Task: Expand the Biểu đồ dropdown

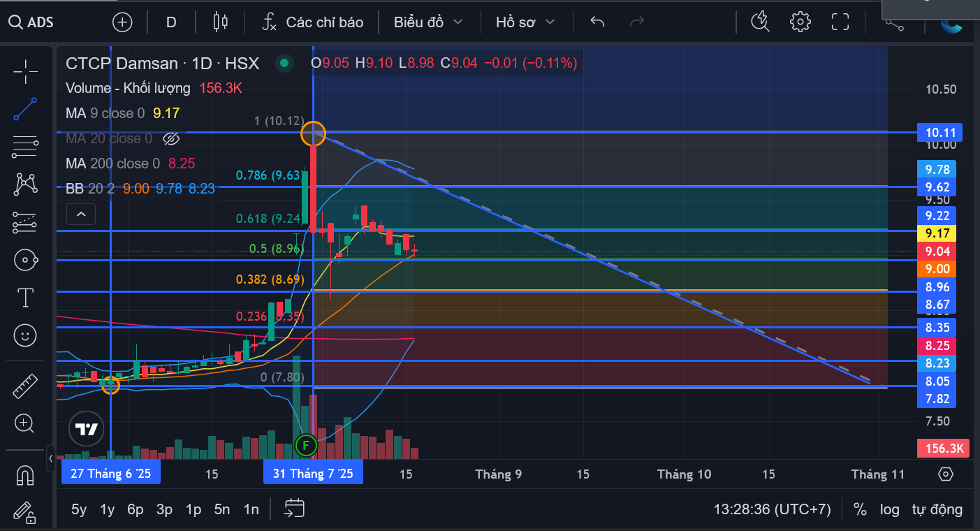Action: tap(428, 22)
